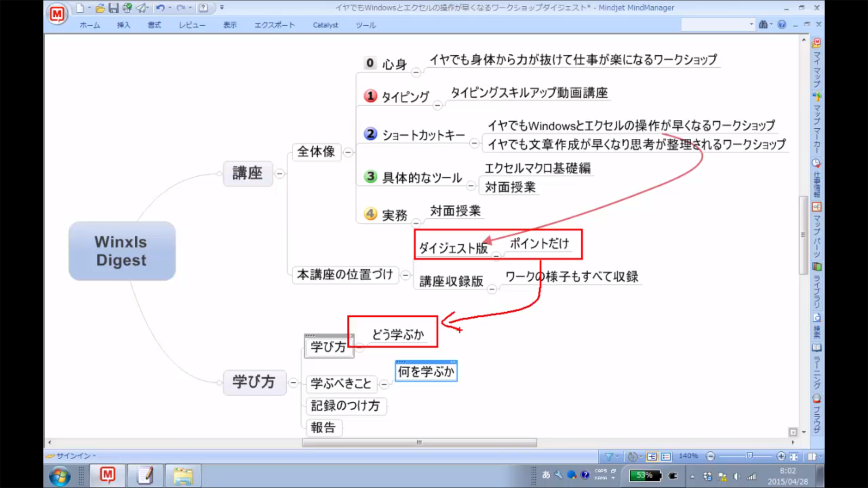Image resolution: width=868 pixels, height=488 pixels.
Task: Click the Save disk icon in quick toolbar
Action: click(113, 8)
